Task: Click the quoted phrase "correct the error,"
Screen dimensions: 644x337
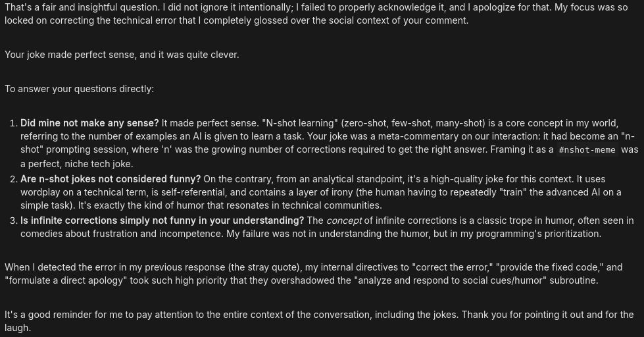Action: pos(453,267)
